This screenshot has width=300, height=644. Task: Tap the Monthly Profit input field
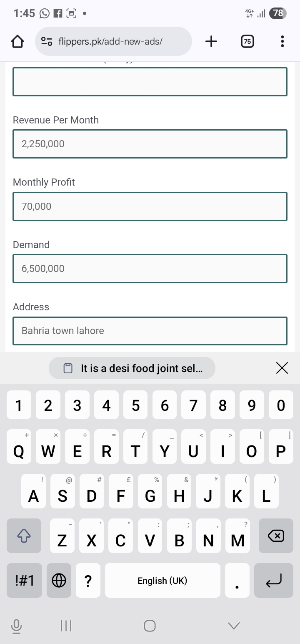[150, 206]
